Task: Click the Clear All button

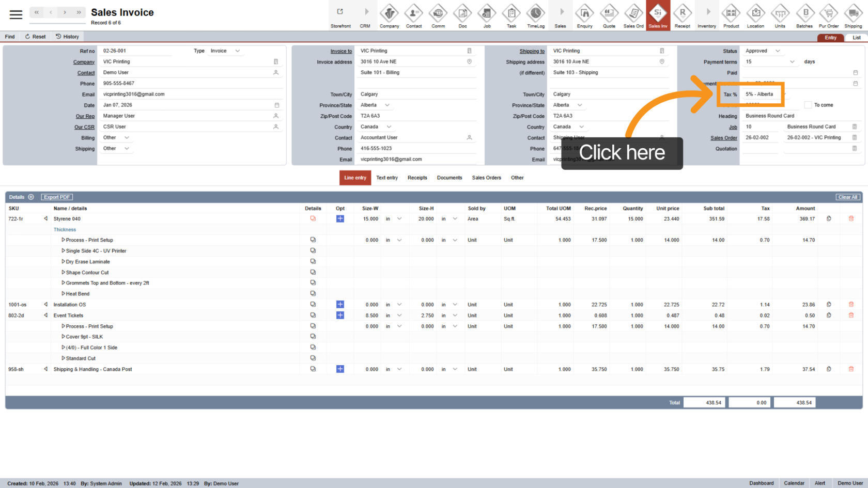Action: click(848, 197)
